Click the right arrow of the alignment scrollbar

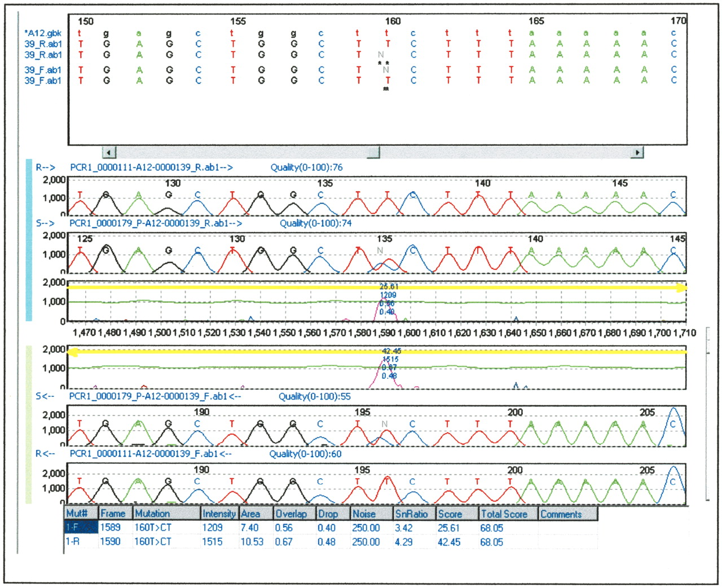click(637, 152)
